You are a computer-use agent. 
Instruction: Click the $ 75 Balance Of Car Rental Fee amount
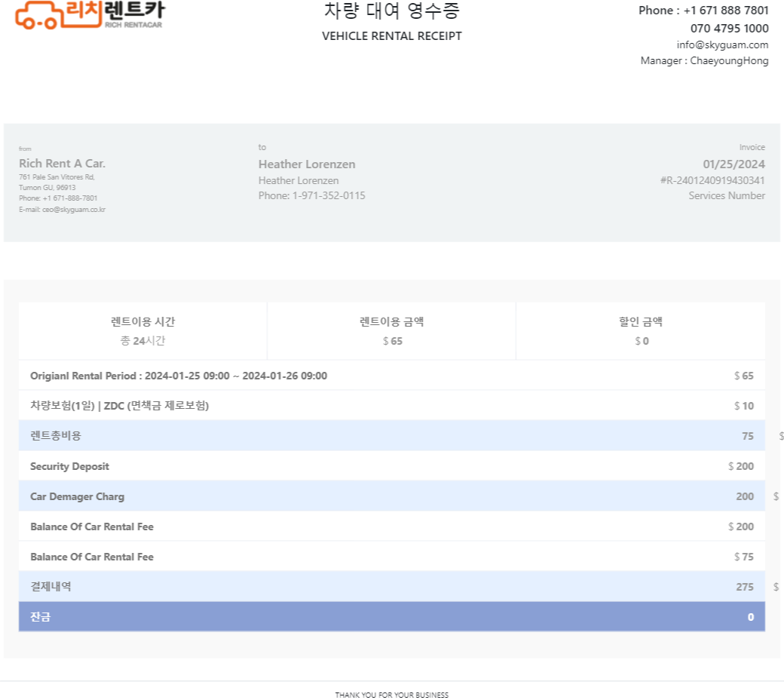tap(743, 557)
